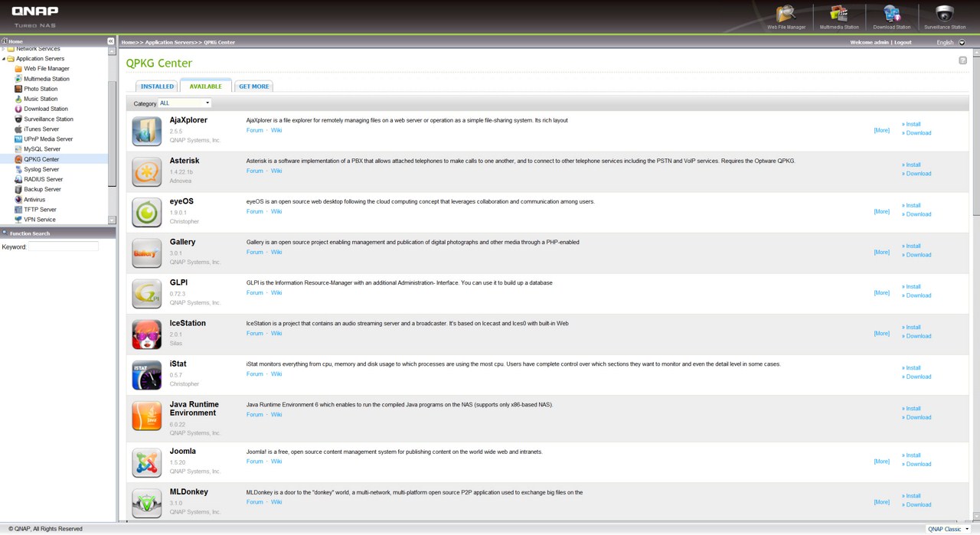Expand the Network Services tree node
The width and height of the screenshot is (980, 535).
coord(4,49)
